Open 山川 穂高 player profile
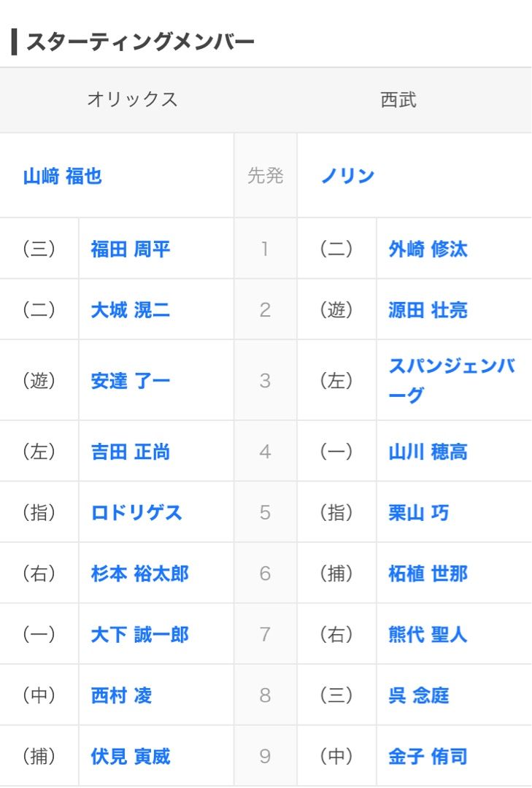The height and width of the screenshot is (788, 532). [x=428, y=452]
